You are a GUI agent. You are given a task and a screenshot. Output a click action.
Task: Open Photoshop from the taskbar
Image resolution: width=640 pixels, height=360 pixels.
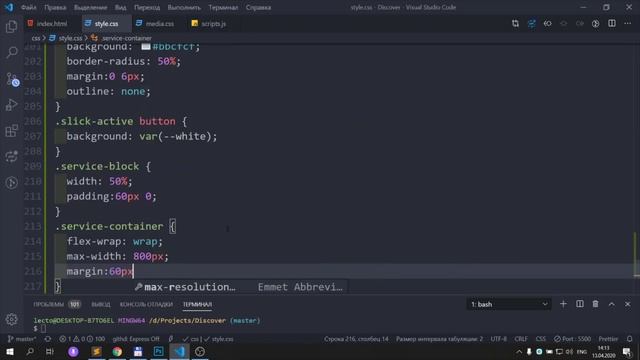pyautogui.click(x=158, y=351)
